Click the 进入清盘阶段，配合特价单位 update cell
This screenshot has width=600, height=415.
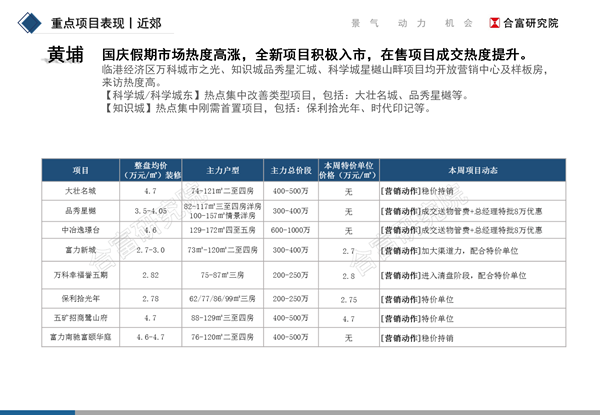[x=473, y=275]
